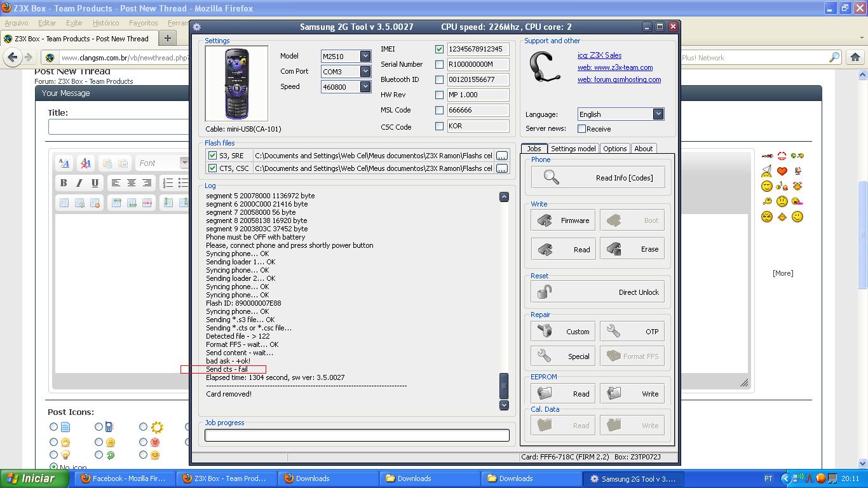
Task: Insert the red heart smiley
Action: click(x=782, y=171)
